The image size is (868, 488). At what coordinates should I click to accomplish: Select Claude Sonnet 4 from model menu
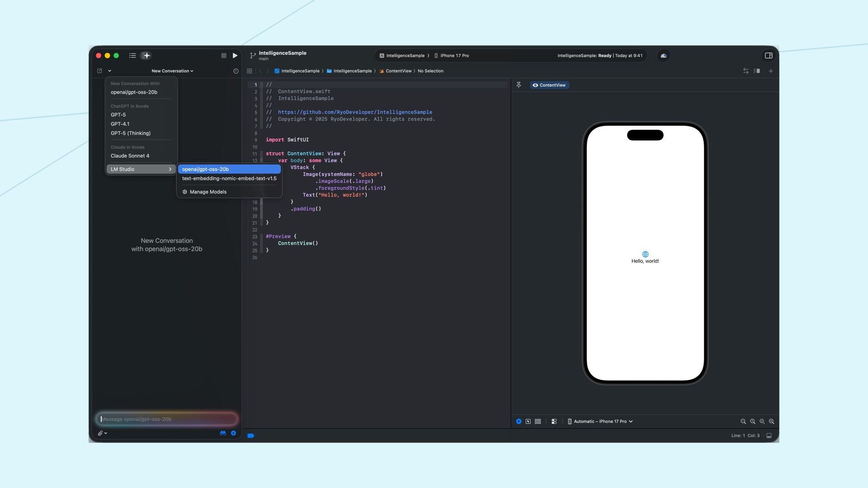tap(130, 155)
